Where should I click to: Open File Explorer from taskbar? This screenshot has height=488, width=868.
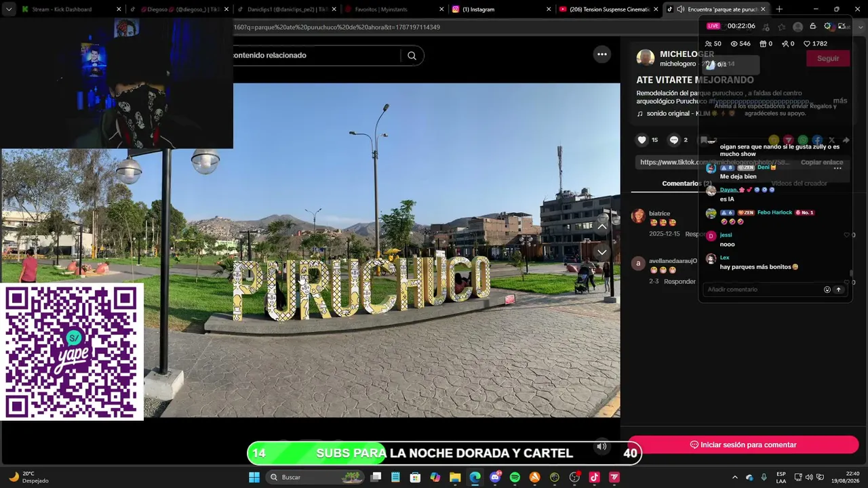pyautogui.click(x=455, y=477)
